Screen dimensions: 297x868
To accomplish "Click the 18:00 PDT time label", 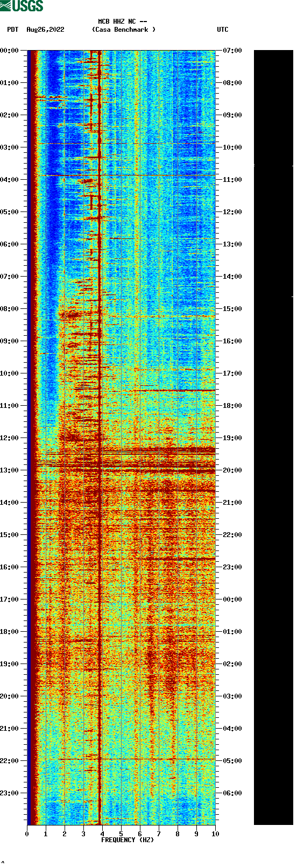I will [x=10, y=632].
